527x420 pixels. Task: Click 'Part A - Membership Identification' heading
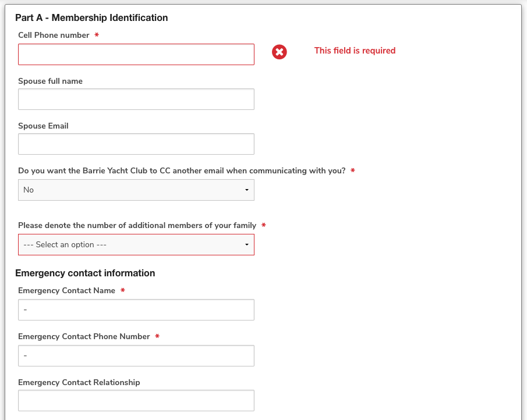point(91,18)
